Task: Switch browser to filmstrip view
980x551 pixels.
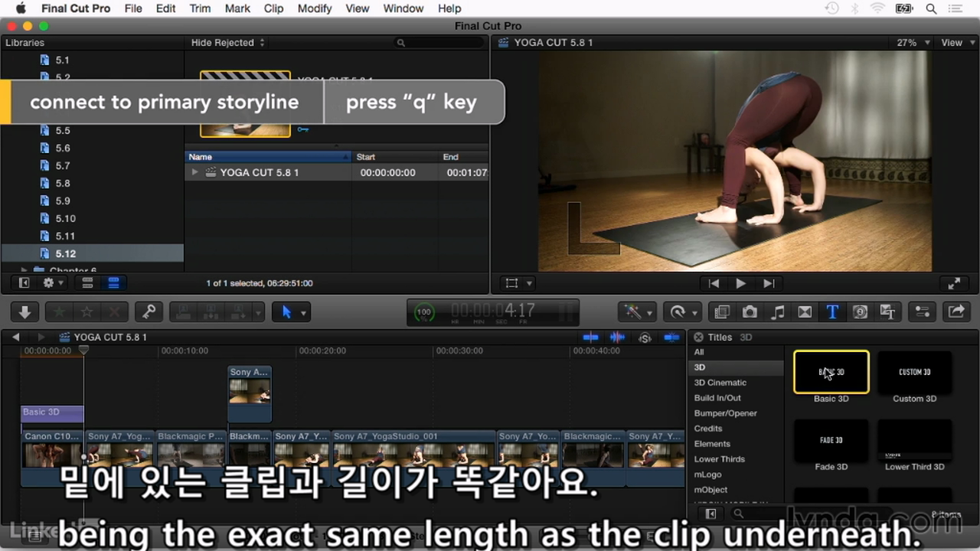Action: pyautogui.click(x=87, y=283)
